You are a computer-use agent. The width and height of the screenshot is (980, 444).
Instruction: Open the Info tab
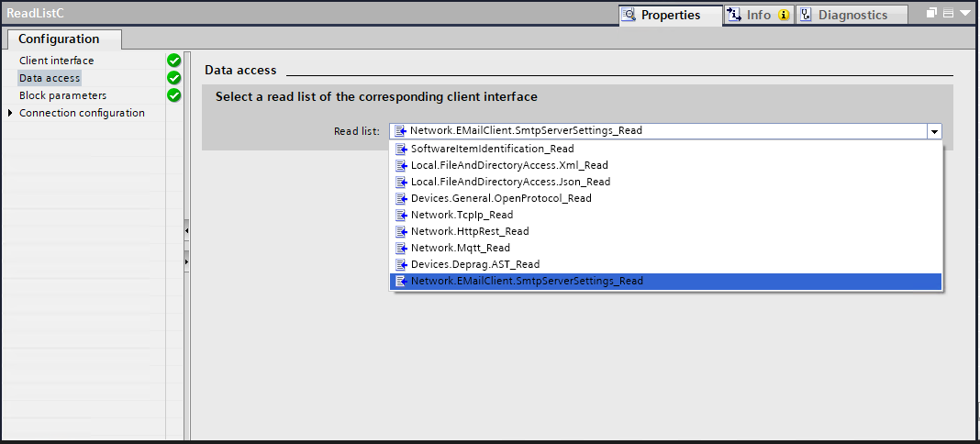[x=758, y=15]
